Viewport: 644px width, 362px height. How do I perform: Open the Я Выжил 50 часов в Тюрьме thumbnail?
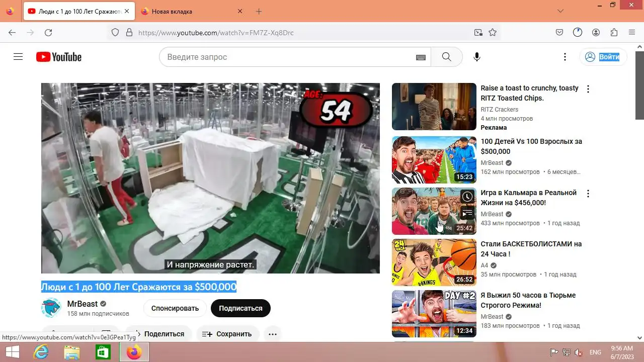pyautogui.click(x=434, y=314)
